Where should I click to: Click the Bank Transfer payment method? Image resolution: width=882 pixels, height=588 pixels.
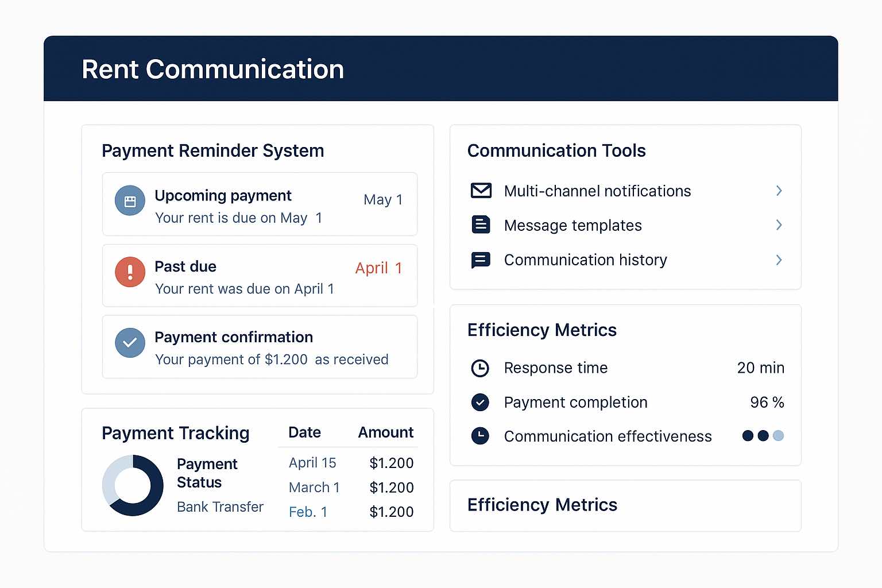click(220, 507)
